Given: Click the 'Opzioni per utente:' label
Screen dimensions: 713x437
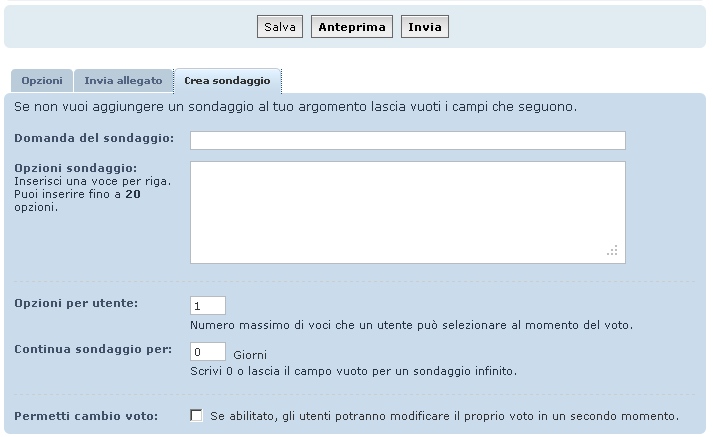Looking at the screenshot, I should [76, 302].
